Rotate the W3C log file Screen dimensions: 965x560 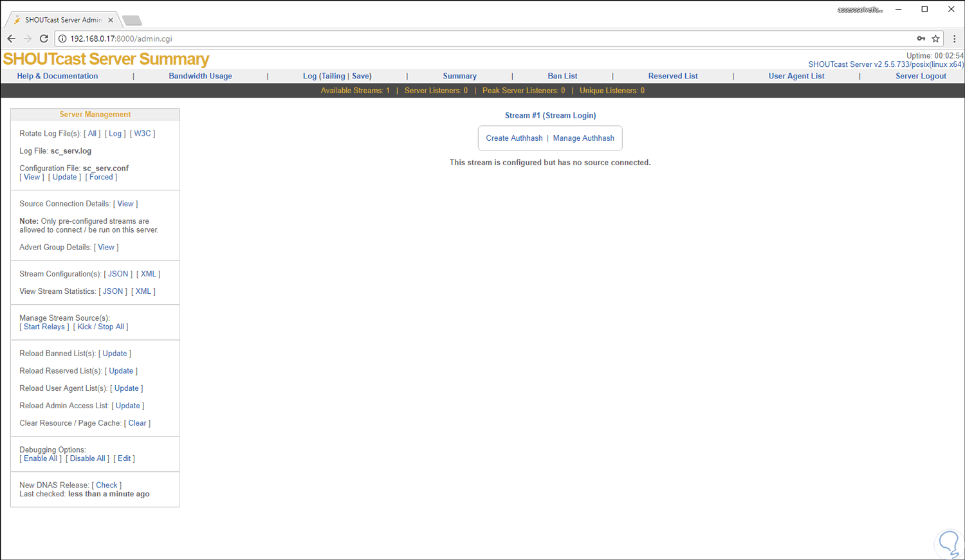tap(142, 134)
